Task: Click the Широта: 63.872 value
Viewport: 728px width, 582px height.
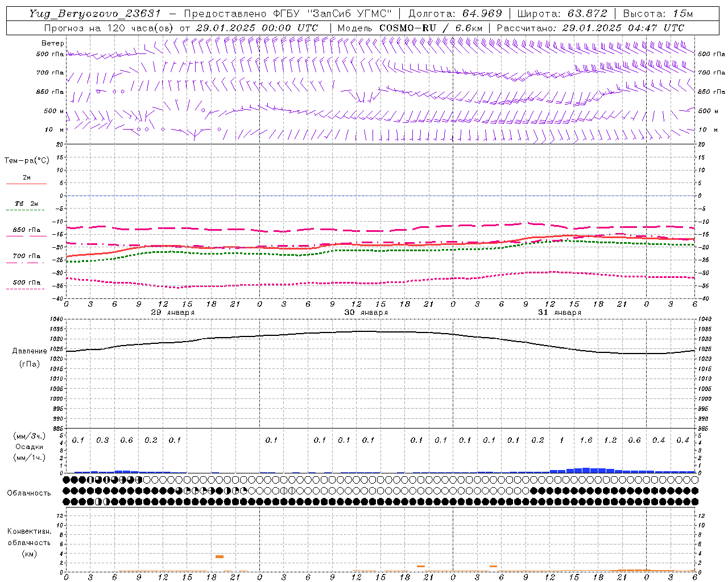Action: (562, 14)
